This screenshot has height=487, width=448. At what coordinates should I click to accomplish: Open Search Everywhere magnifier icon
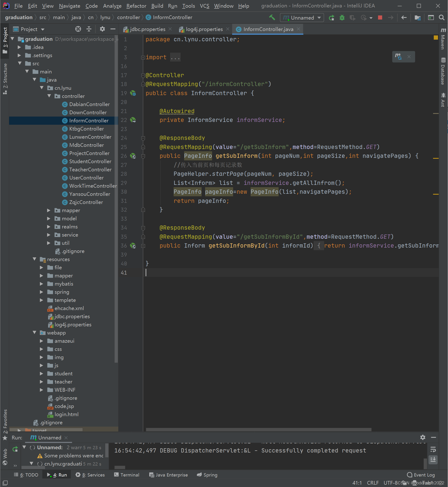click(x=441, y=17)
